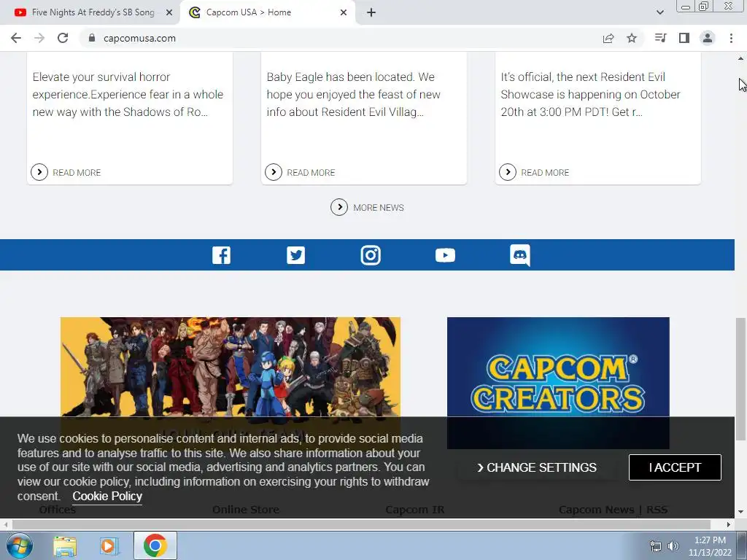
Task: Click the page scrollbar up arrow
Action: pyautogui.click(x=740, y=58)
